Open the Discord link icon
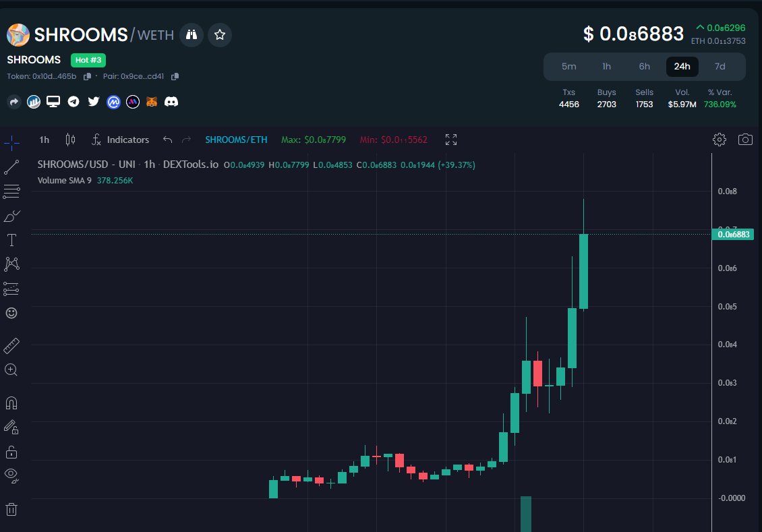Screen dimensions: 762x532 [x=171, y=102]
